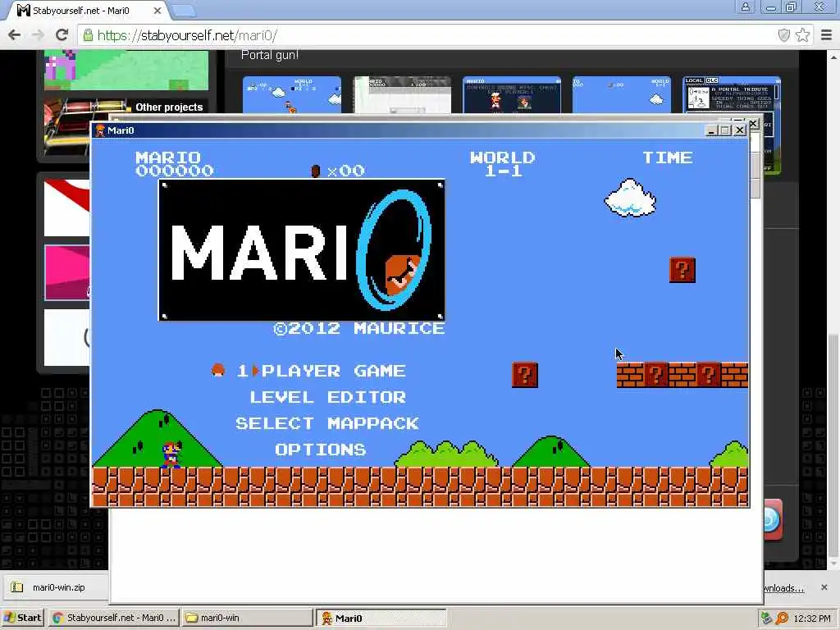The width and height of the screenshot is (840, 630).
Task: Click the Mari0 taskbar button
Action: 381,618
